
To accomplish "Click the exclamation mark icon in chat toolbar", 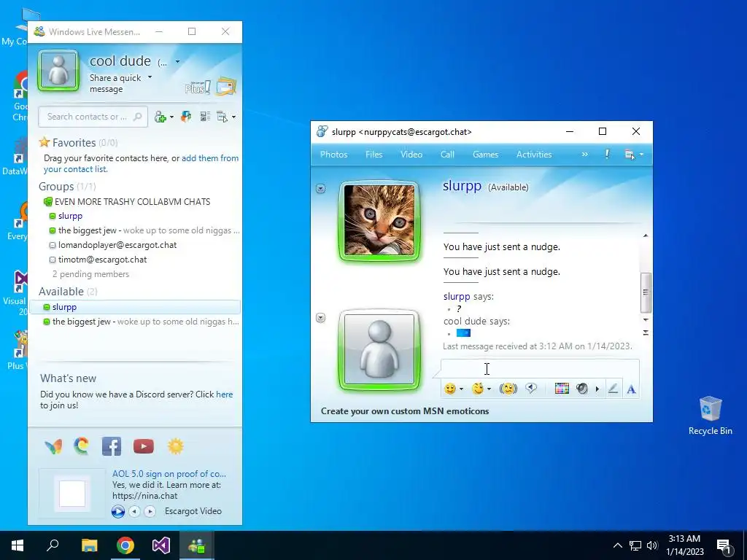I will coord(607,155).
